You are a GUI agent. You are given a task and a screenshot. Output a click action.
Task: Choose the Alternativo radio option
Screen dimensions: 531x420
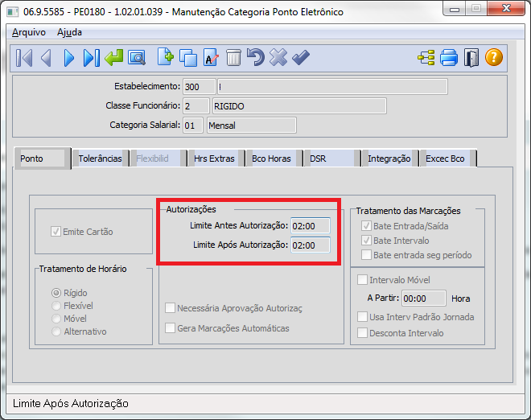56,331
